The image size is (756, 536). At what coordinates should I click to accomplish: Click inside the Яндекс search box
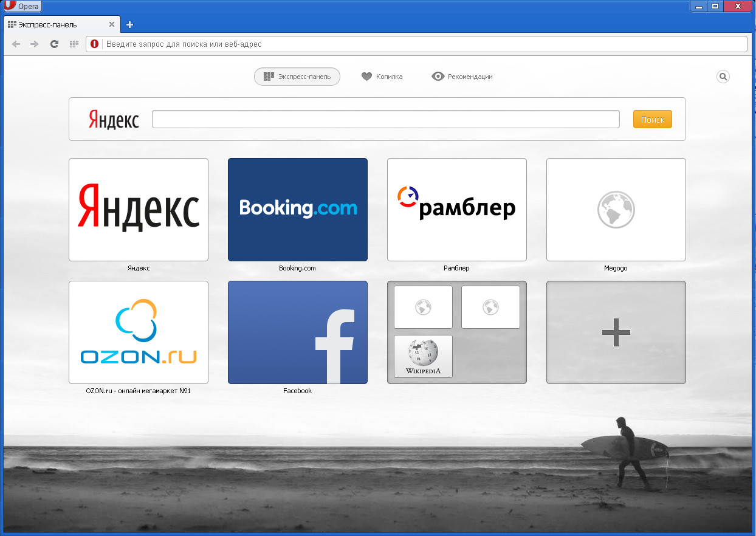pyautogui.click(x=386, y=119)
